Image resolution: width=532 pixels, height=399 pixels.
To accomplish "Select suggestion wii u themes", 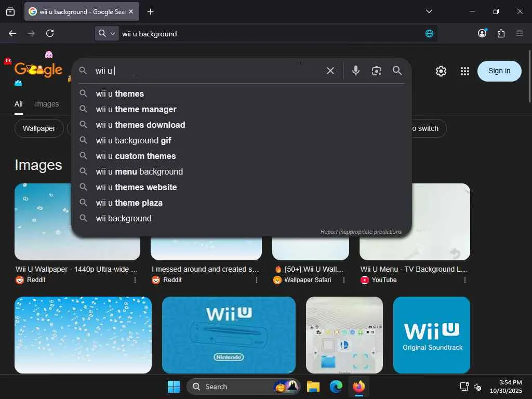I will (242, 94).
